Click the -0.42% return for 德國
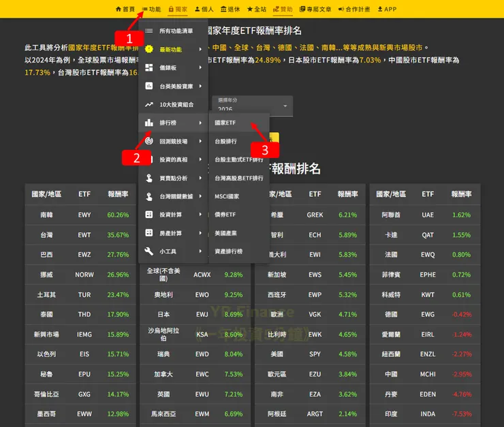The height and width of the screenshot is (427, 504). [x=462, y=315]
